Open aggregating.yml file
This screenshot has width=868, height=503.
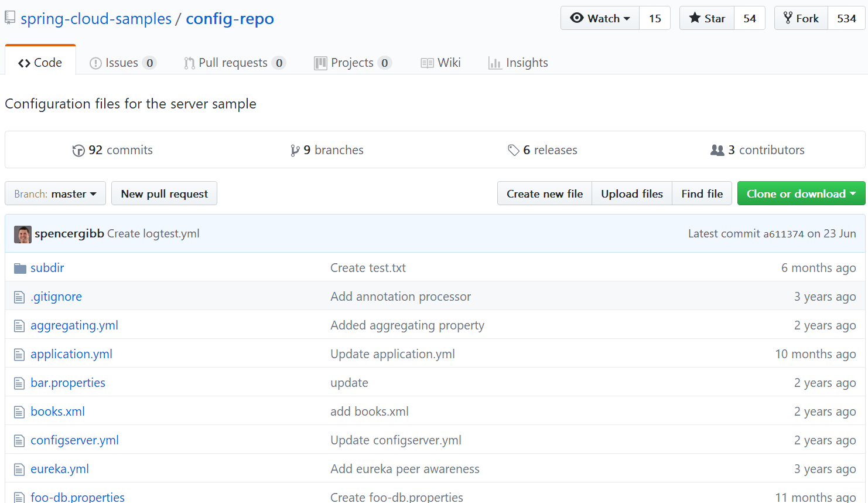click(x=74, y=325)
